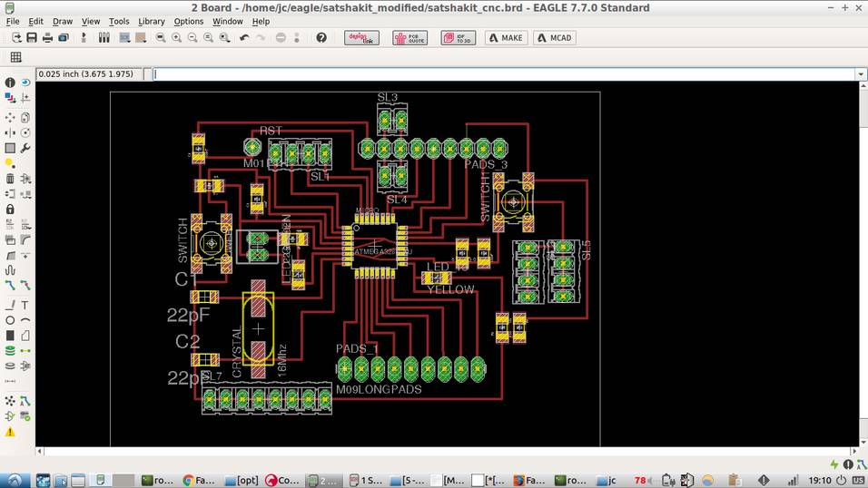Click the design link button
Screen dimensions: 868x488
click(361, 37)
